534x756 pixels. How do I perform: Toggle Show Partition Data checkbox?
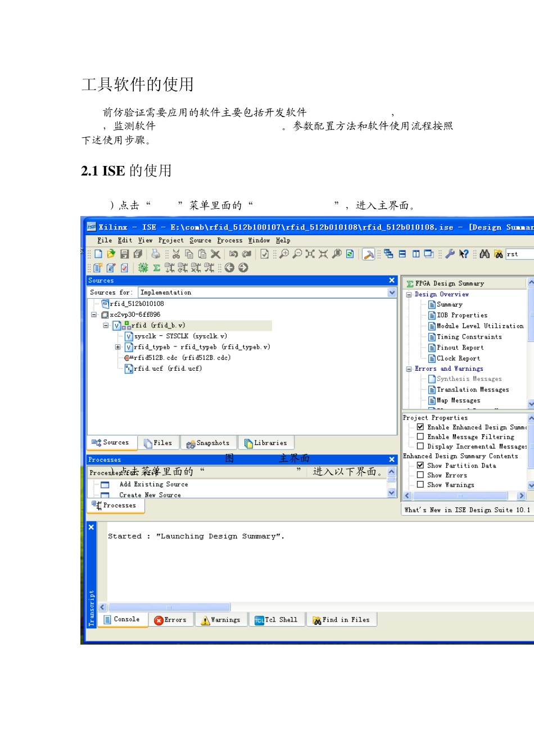(x=420, y=465)
